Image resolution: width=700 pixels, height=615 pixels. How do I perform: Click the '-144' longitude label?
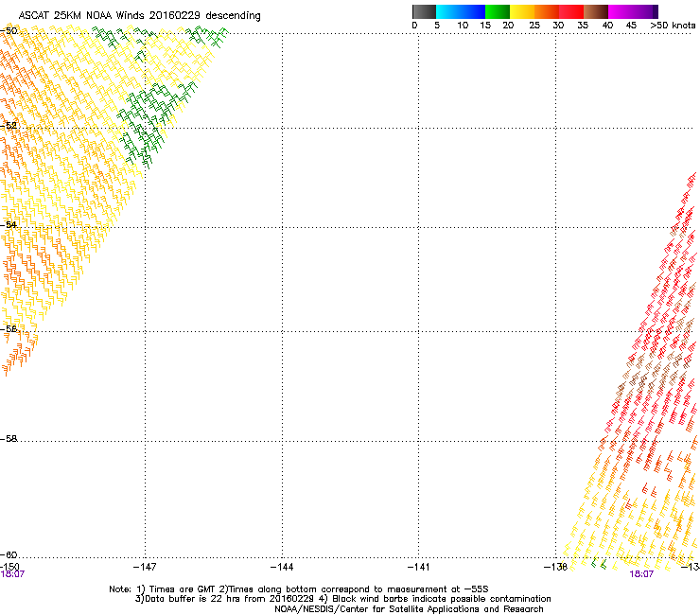point(282,567)
